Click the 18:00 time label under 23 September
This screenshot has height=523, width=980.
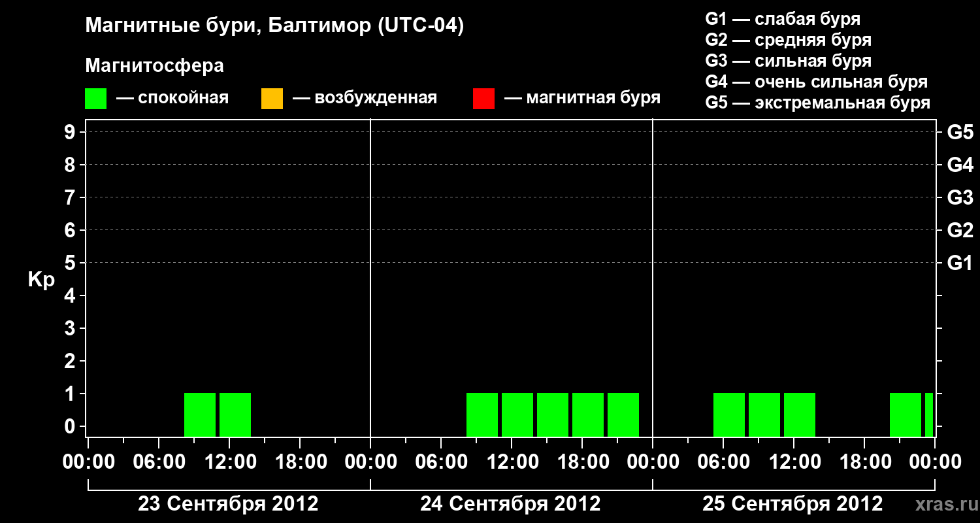pyautogui.click(x=300, y=462)
